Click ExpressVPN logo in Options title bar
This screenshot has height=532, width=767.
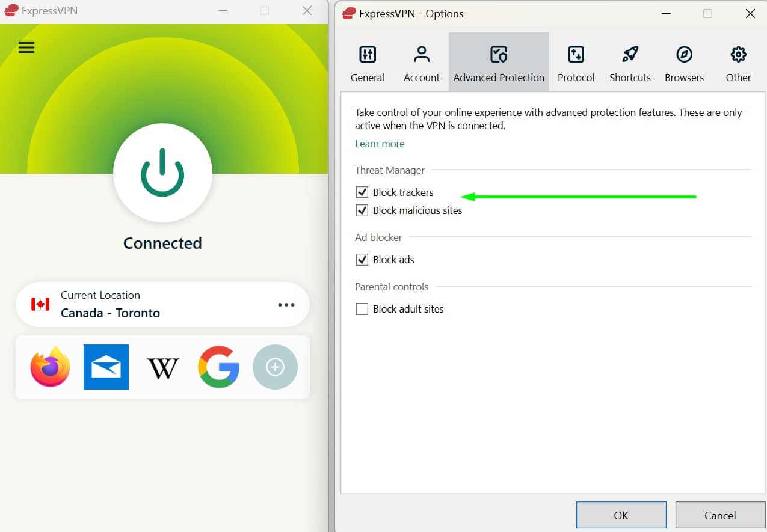[348, 13]
